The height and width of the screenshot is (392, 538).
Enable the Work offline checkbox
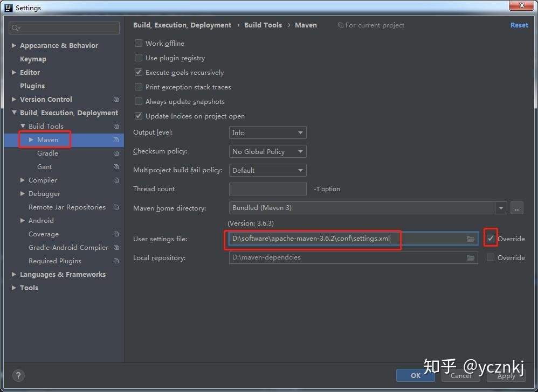coord(138,43)
